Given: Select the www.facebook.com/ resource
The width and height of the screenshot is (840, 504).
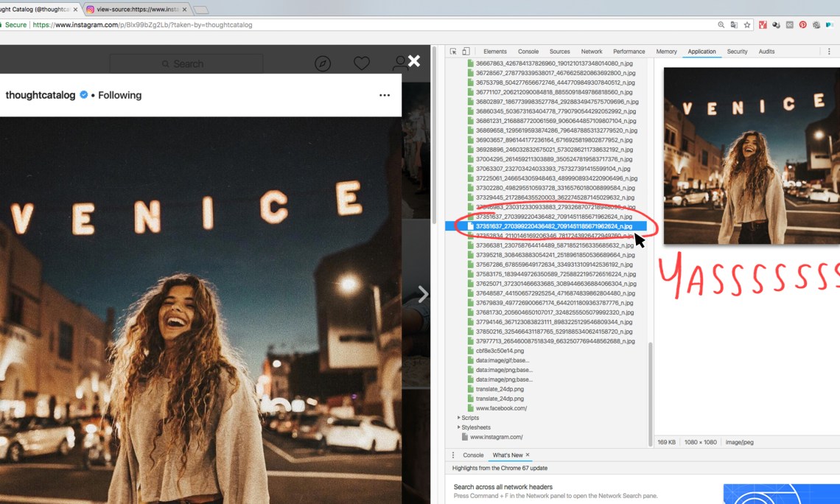Looking at the screenshot, I should pyautogui.click(x=501, y=408).
